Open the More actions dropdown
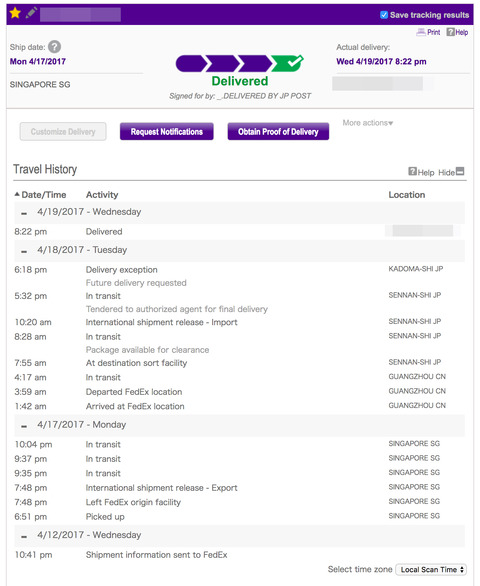Image resolution: width=480 pixels, height=586 pixels. (x=368, y=123)
